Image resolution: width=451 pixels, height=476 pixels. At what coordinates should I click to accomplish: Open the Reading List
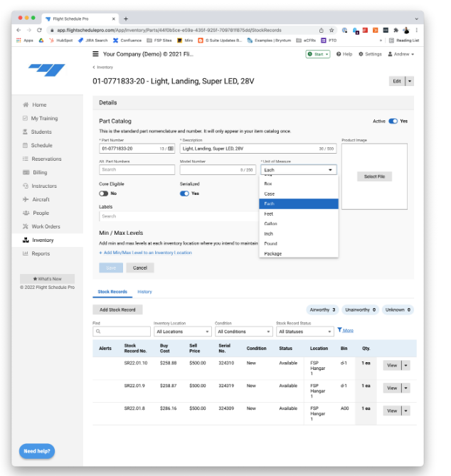click(x=404, y=41)
